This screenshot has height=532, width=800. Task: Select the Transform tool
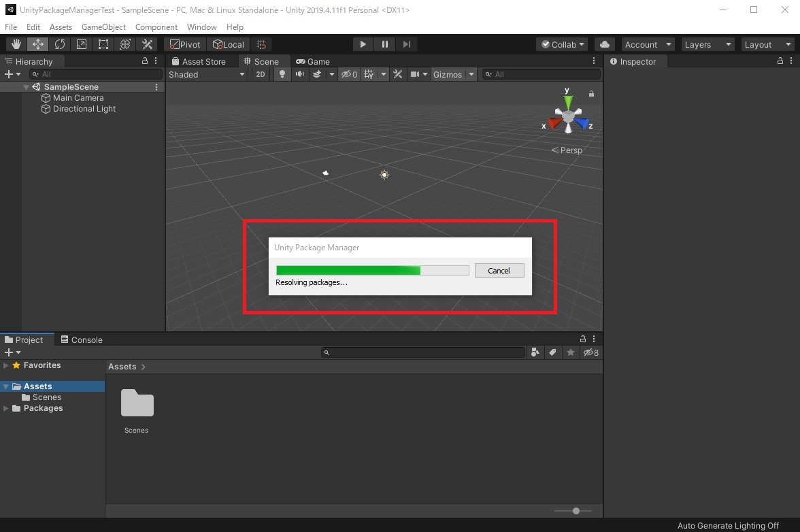pos(125,44)
